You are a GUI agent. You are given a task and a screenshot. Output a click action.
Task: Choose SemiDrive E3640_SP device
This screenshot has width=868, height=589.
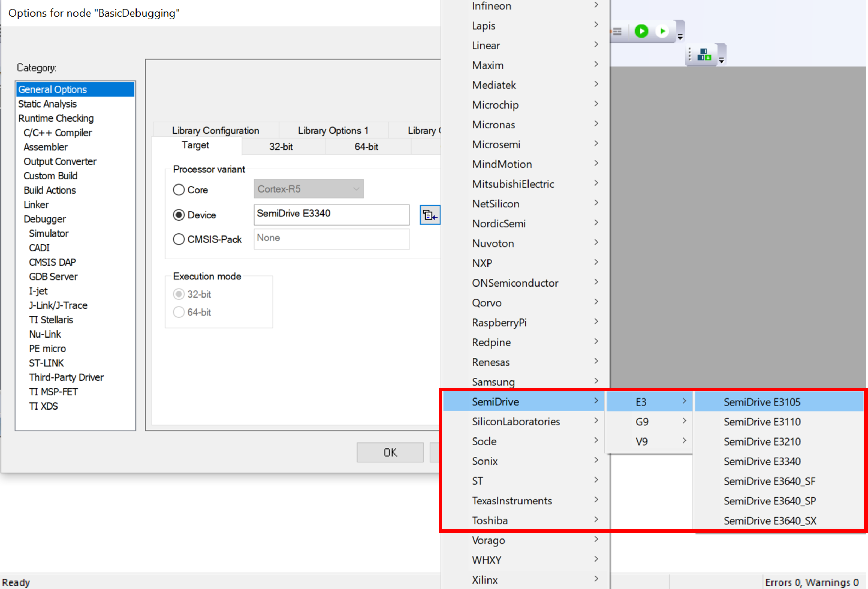(x=779, y=501)
